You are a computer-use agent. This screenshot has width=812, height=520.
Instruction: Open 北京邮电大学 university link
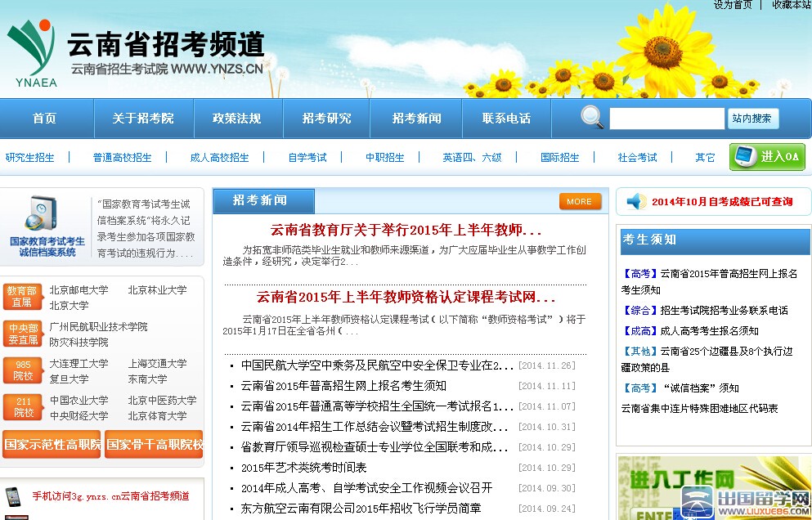(79, 289)
